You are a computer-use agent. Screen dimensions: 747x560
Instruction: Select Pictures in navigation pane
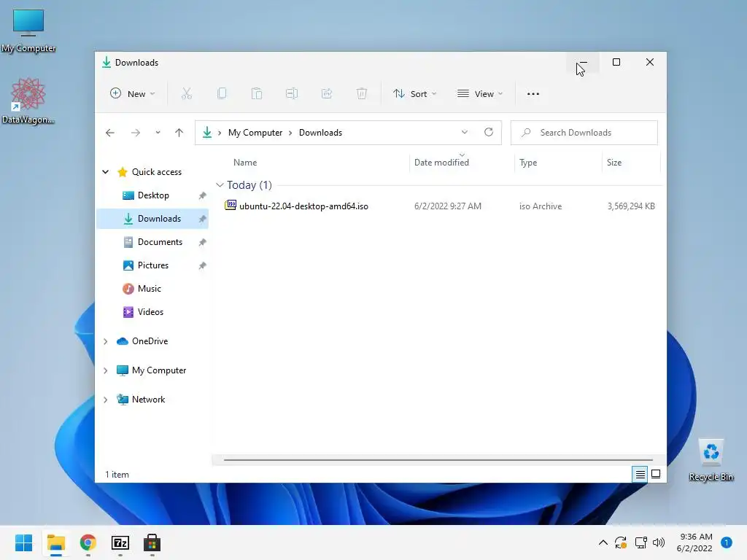(152, 265)
